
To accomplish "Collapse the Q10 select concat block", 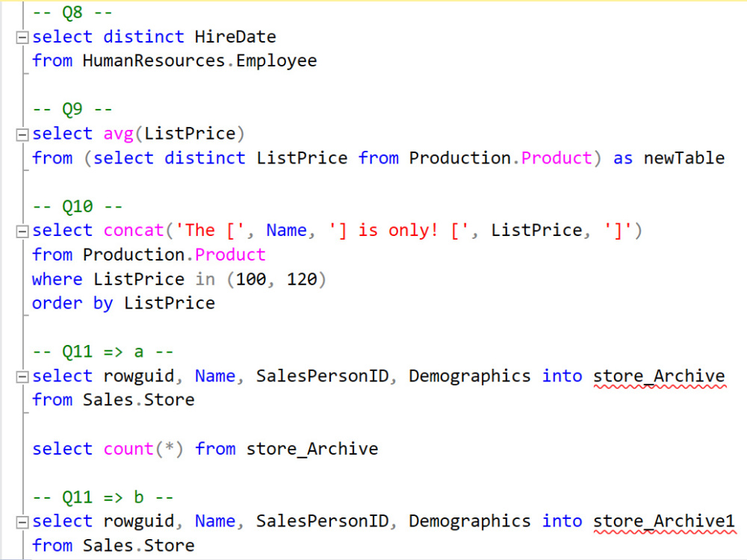I will [x=22, y=231].
